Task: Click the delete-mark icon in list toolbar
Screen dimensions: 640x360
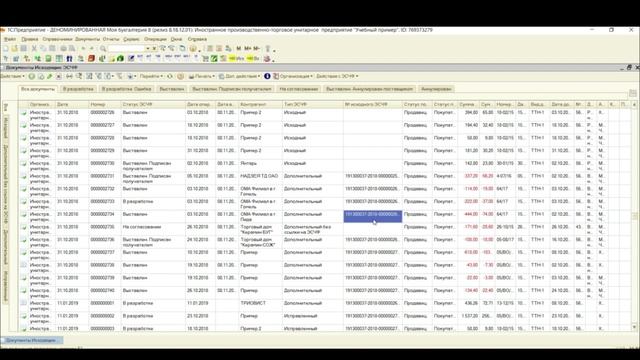Action: pyautogui.click(x=59, y=76)
